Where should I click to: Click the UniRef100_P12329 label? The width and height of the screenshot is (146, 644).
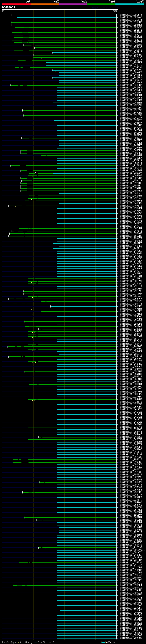point(131,321)
